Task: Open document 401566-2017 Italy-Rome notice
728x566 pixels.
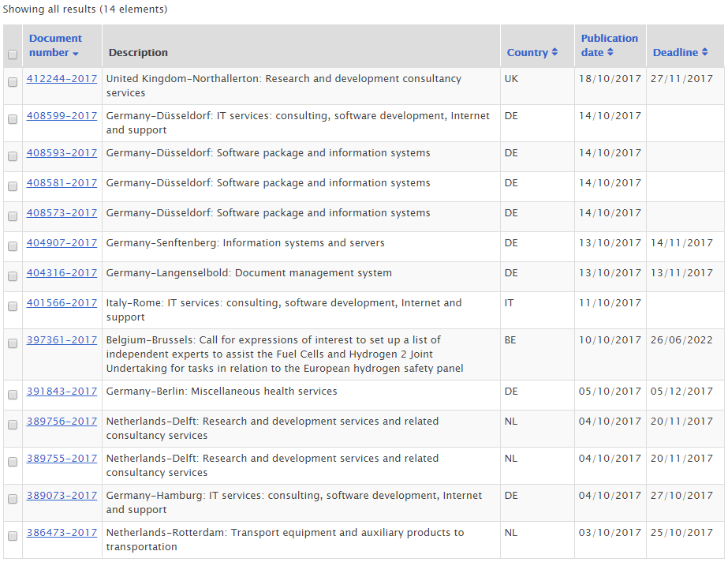Action: point(62,303)
